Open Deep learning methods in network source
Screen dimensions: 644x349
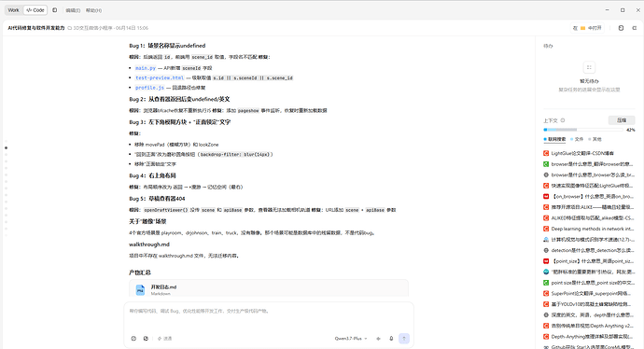click(x=589, y=229)
